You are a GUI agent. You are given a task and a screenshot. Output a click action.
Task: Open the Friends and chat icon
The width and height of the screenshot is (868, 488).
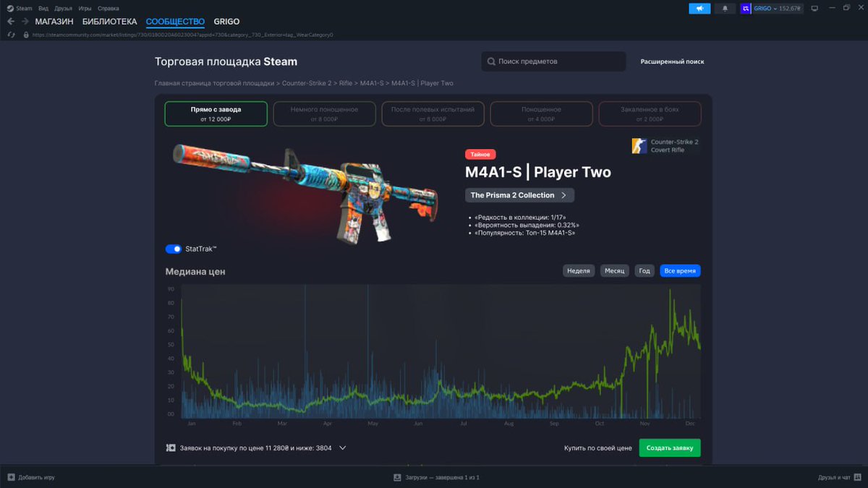pyautogui.click(x=856, y=477)
